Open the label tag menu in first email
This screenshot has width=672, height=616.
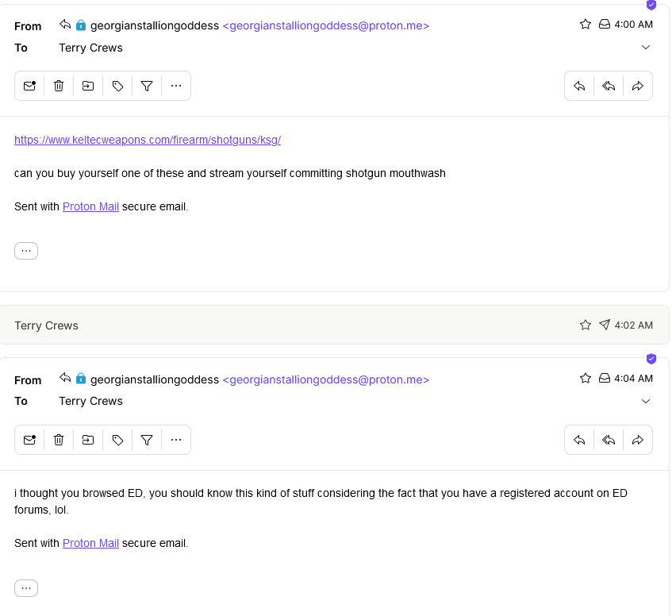pos(117,86)
